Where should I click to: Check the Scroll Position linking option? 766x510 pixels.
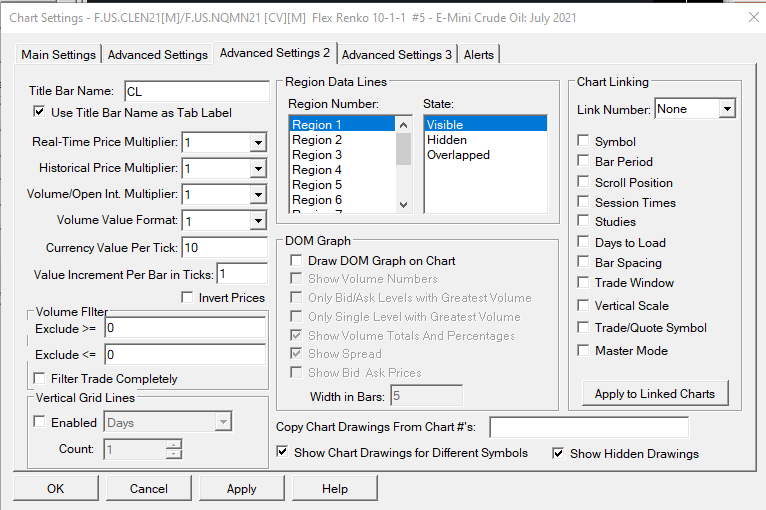583,182
